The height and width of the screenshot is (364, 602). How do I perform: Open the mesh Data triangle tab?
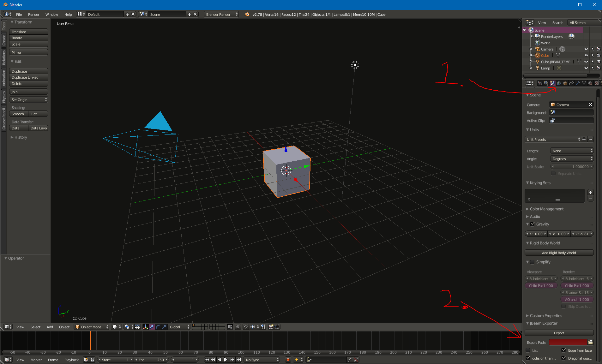point(584,83)
